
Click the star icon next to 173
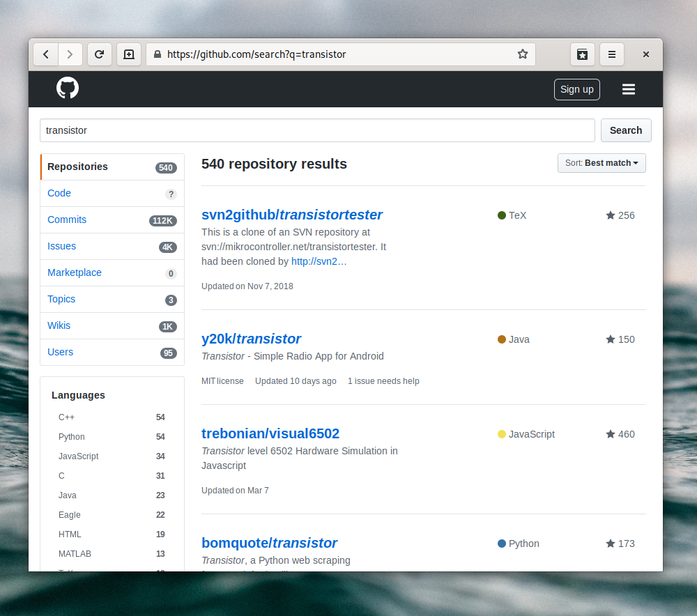click(x=611, y=544)
